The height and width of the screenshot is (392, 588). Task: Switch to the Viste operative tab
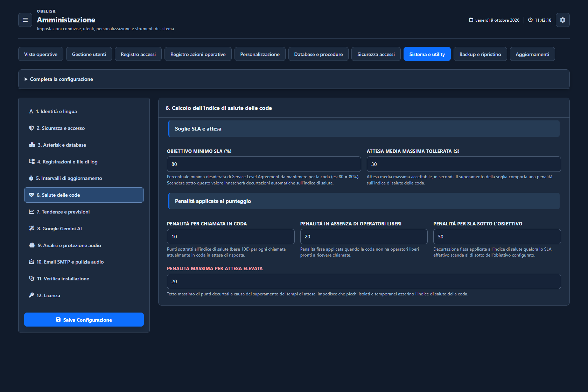pyautogui.click(x=41, y=54)
